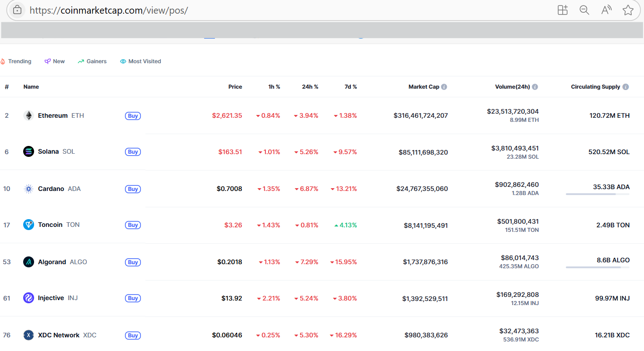644x351 pixels.
Task: Open the XDC Network name link
Action: click(x=59, y=335)
